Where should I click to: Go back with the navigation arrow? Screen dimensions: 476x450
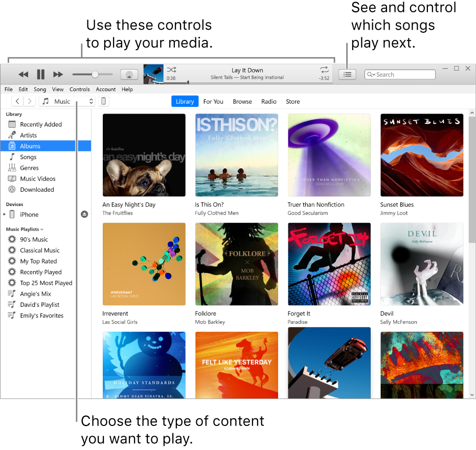point(17,101)
